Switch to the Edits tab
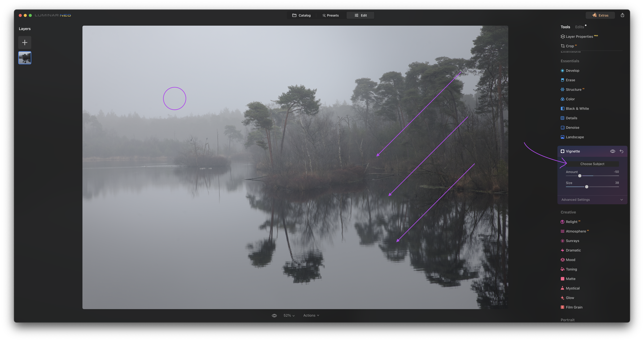Viewport: 644px width, 341px height. (x=579, y=27)
